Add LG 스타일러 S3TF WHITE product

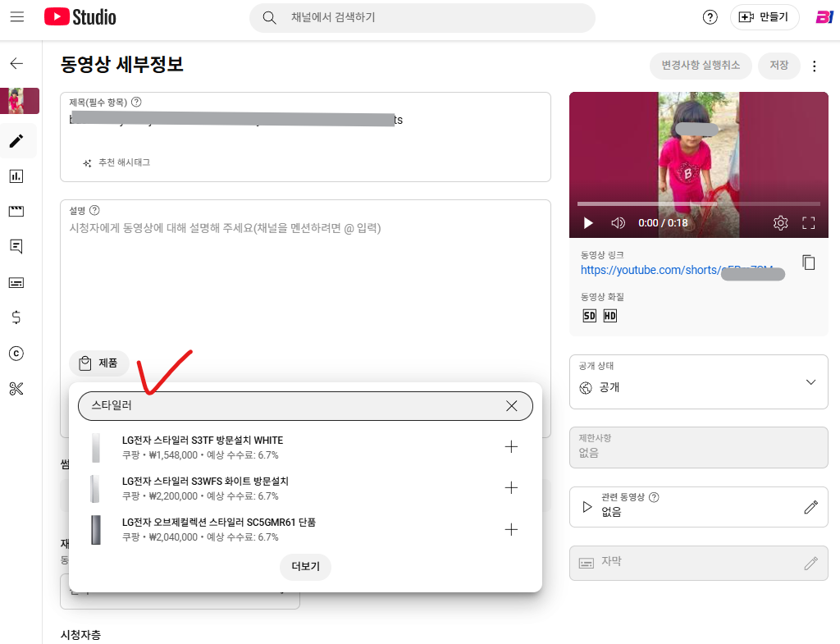click(512, 447)
